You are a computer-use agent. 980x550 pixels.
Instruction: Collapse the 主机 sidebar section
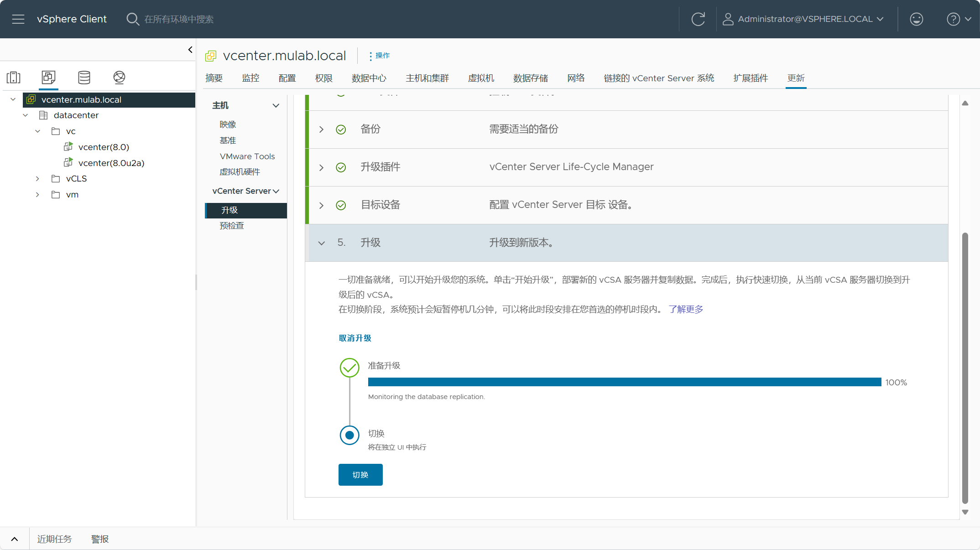276,106
